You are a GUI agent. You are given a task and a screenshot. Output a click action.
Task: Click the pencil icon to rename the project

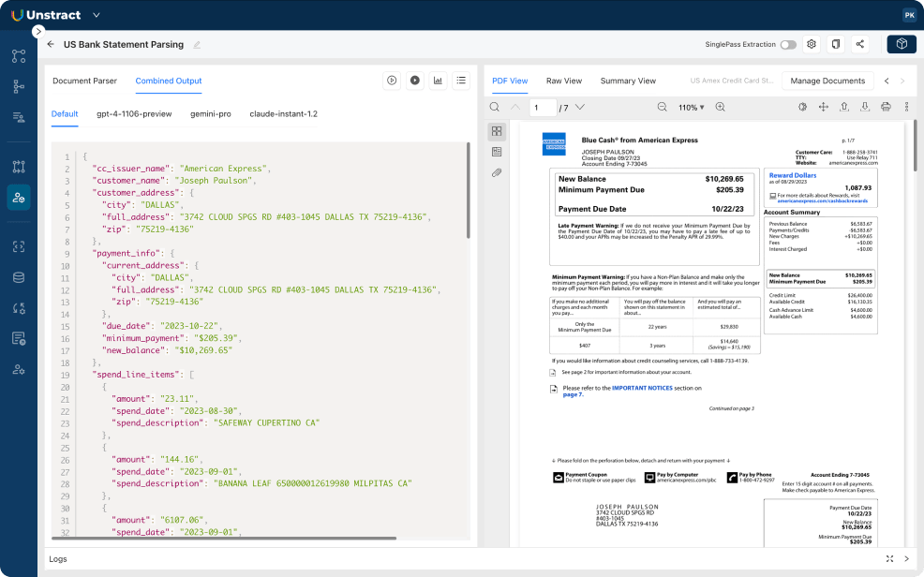coord(197,44)
